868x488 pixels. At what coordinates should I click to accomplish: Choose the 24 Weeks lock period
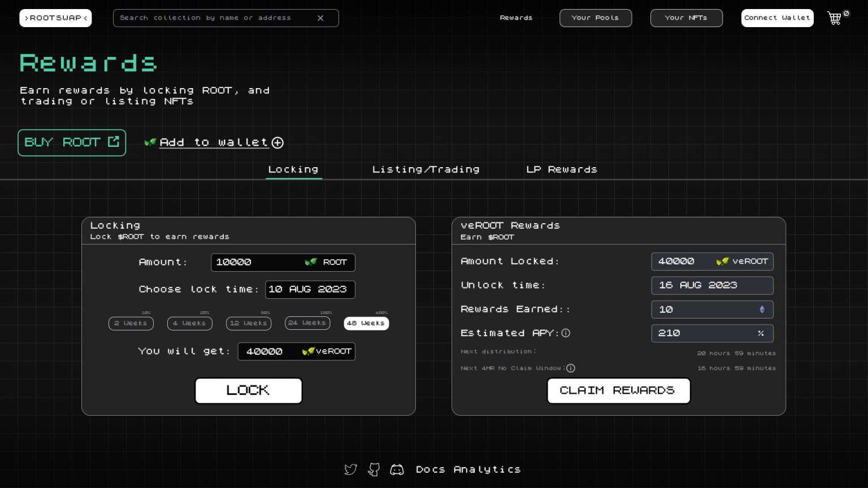click(307, 323)
